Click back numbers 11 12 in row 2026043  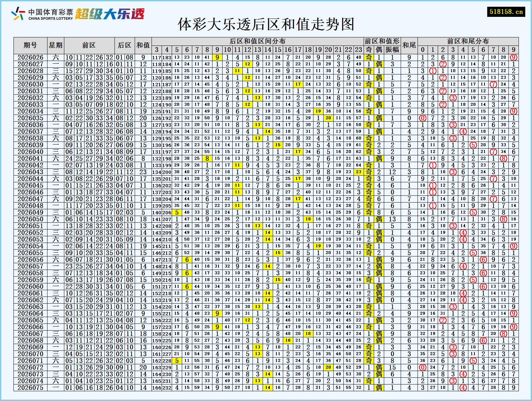point(125,172)
